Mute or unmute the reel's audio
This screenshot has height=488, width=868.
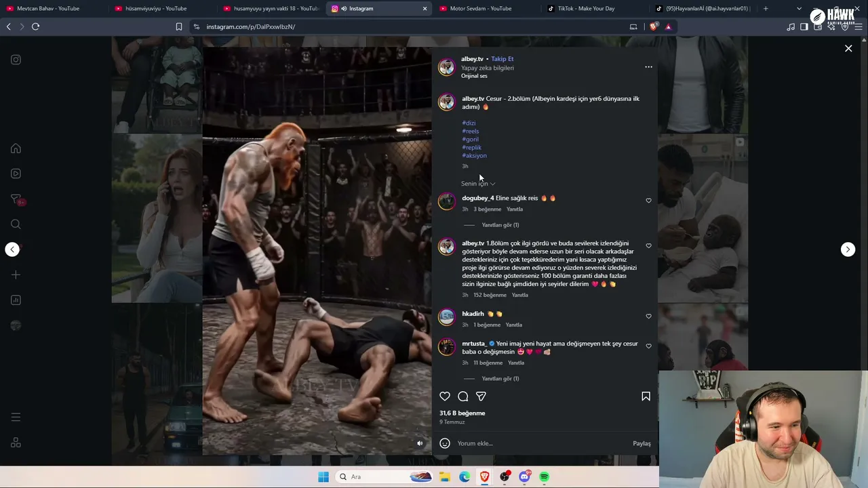(x=420, y=443)
